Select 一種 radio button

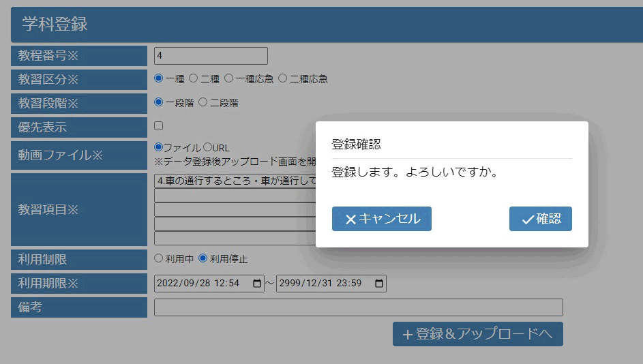click(159, 78)
